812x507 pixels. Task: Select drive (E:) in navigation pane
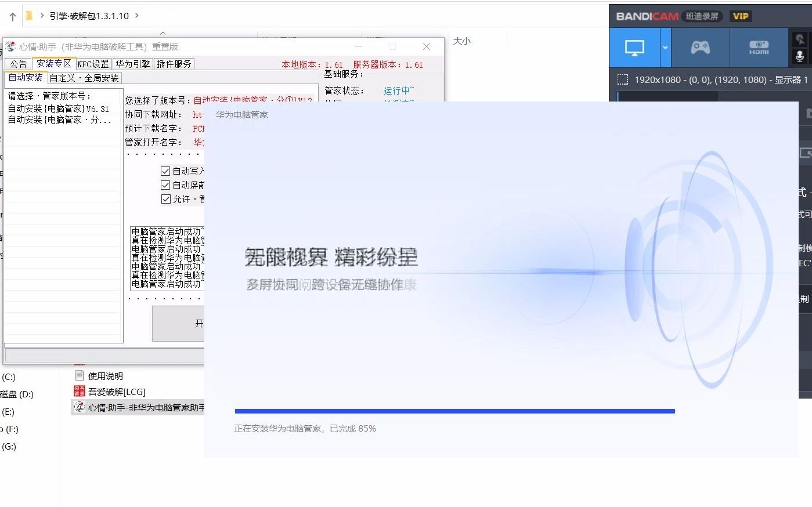pyautogui.click(x=8, y=412)
